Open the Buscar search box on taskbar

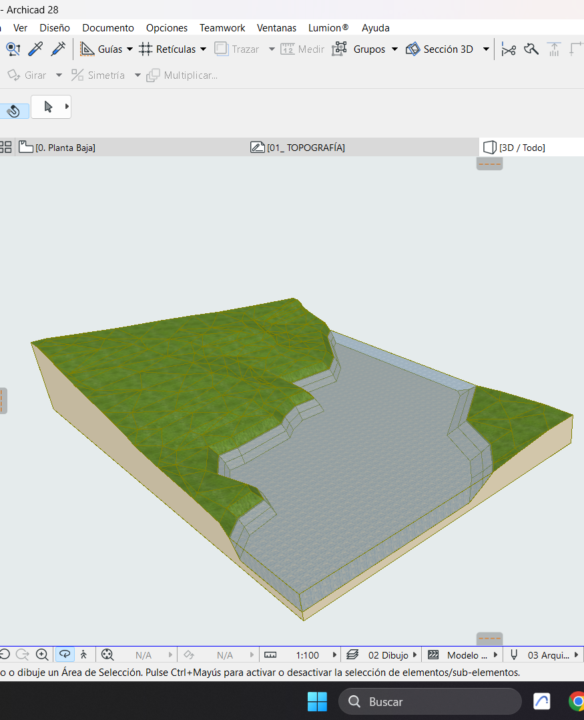click(x=430, y=702)
